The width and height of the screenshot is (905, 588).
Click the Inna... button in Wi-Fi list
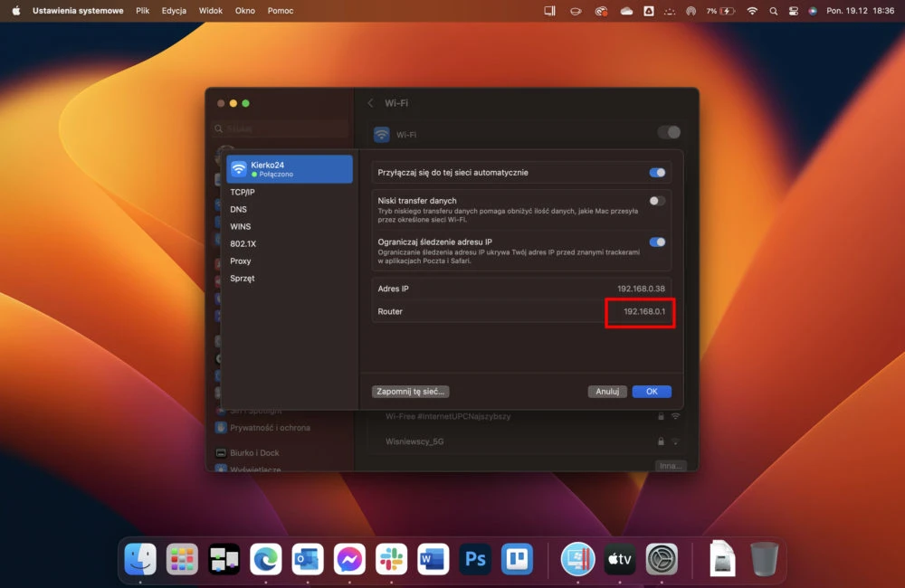coord(671,466)
